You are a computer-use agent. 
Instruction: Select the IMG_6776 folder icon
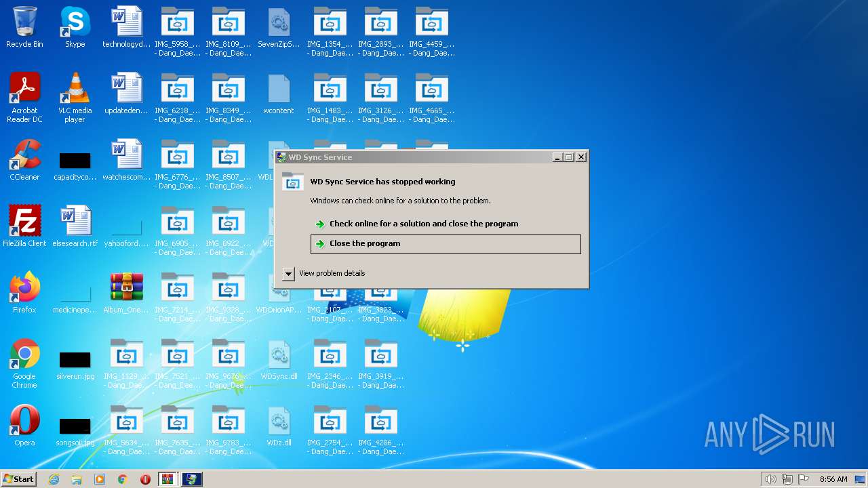(177, 165)
